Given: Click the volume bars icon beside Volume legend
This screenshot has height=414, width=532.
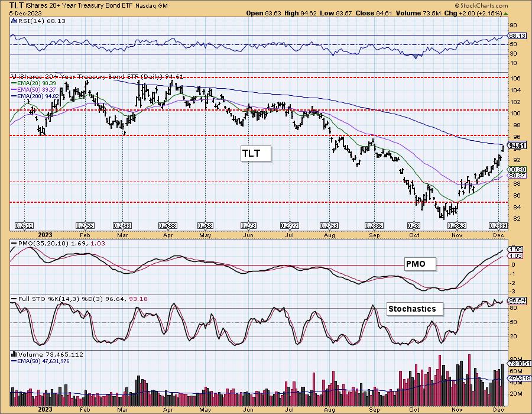Looking at the screenshot, I should (x=14, y=354).
